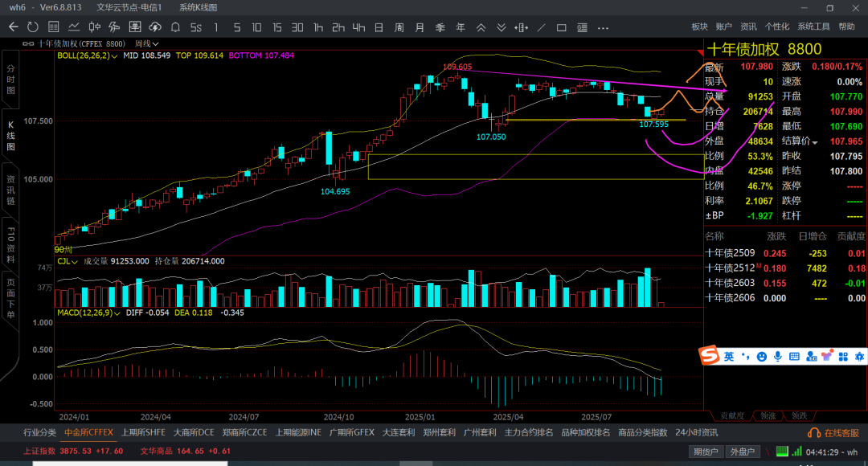Select the 1-minute period
868x466 pixels.
(216, 27)
